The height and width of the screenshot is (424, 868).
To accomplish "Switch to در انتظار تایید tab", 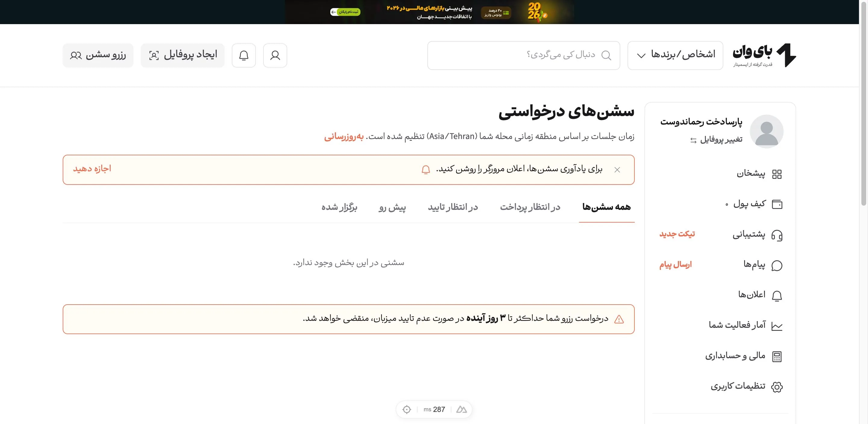I will 453,207.
